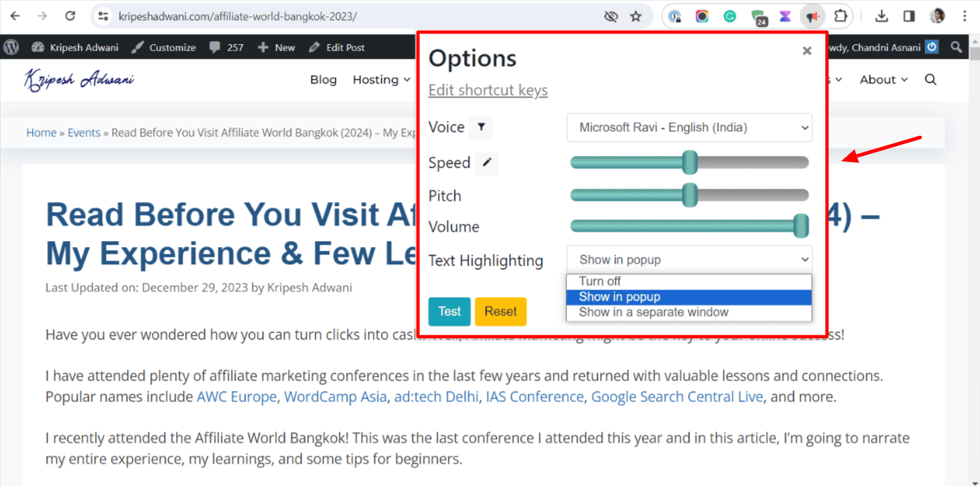Open Edit shortcut keys link

488,90
